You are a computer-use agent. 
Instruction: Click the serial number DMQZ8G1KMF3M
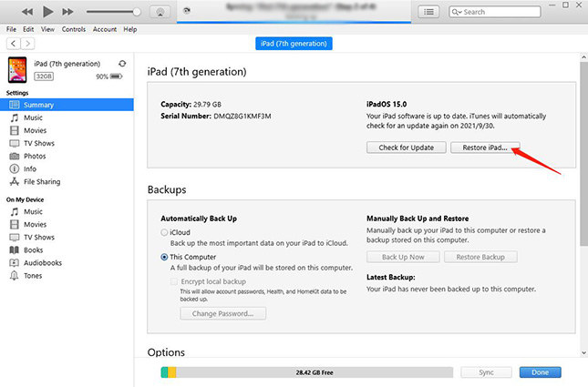click(x=242, y=117)
